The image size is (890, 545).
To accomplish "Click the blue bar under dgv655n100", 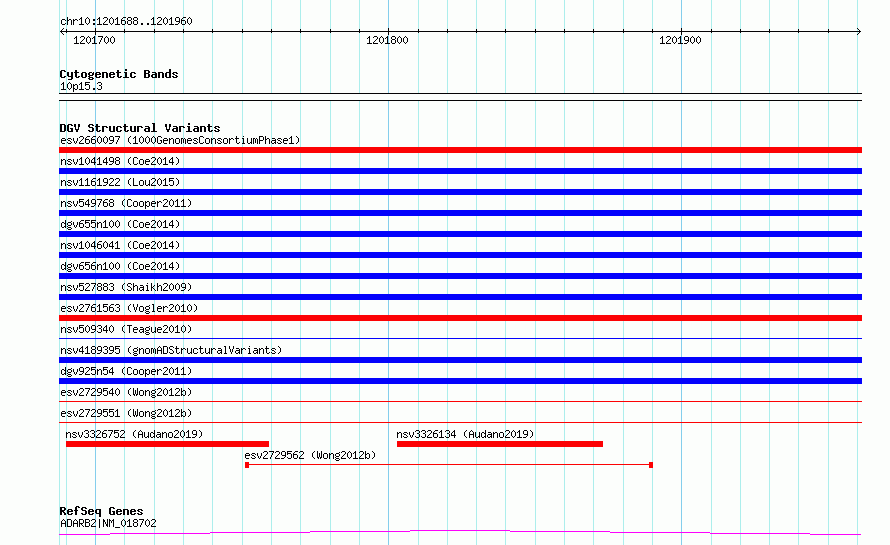I will click(460, 234).
